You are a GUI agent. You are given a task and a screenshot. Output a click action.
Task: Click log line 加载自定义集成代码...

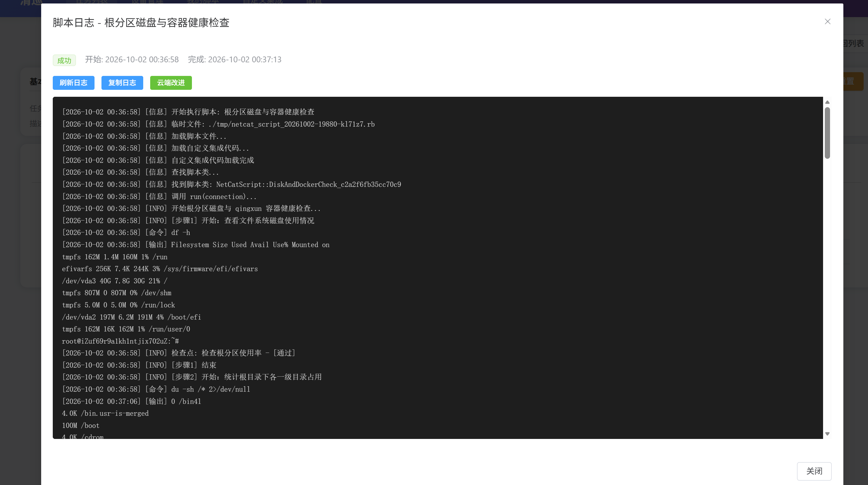(155, 148)
